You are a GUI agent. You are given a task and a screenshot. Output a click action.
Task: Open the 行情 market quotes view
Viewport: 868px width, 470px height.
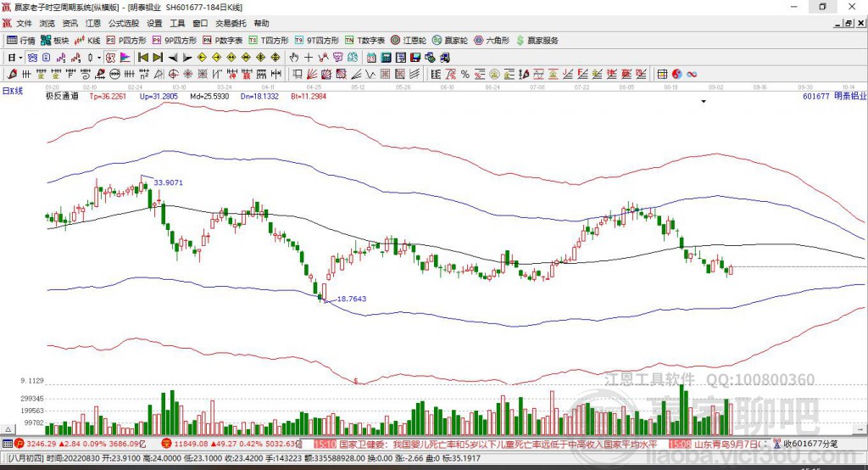(x=20, y=41)
